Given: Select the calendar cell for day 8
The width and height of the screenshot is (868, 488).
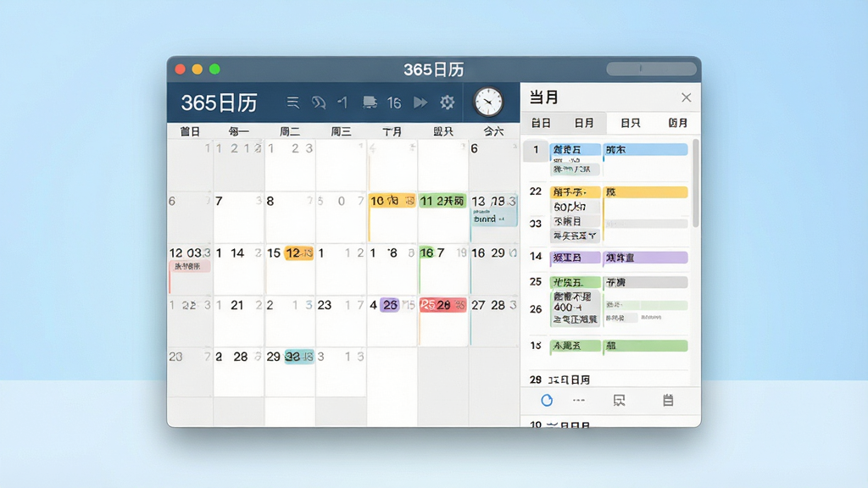Looking at the screenshot, I should 290,218.
